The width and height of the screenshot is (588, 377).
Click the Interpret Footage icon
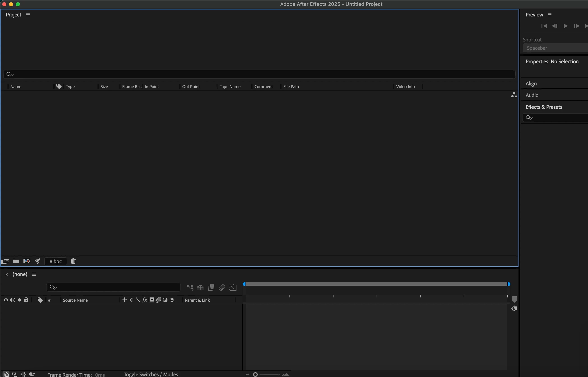coord(5,261)
